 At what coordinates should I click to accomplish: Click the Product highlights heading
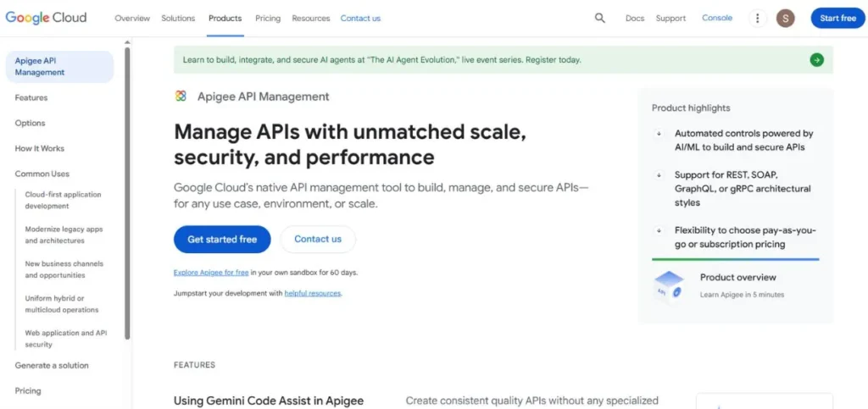[x=691, y=108]
